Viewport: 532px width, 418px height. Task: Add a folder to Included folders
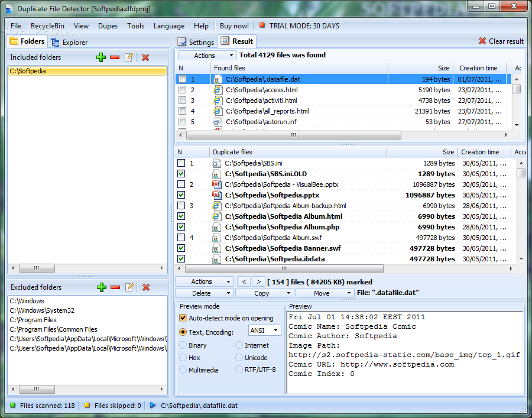[100, 57]
